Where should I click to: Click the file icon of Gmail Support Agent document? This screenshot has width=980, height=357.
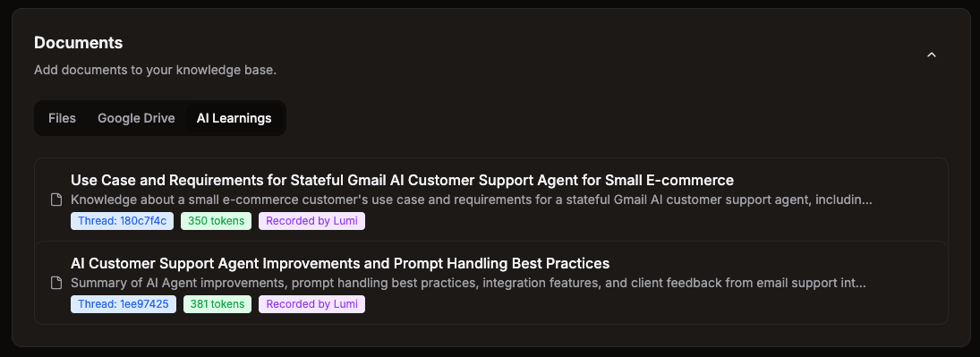point(56,200)
